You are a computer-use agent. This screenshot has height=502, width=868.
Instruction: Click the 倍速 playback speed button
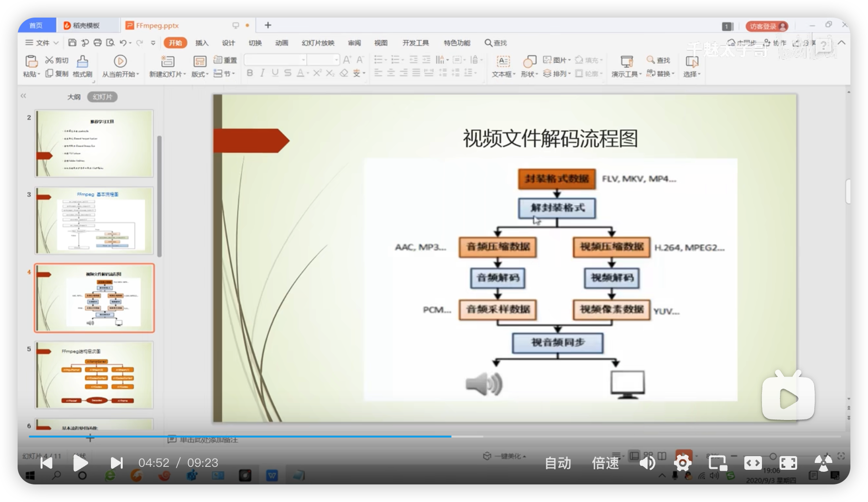(605, 463)
